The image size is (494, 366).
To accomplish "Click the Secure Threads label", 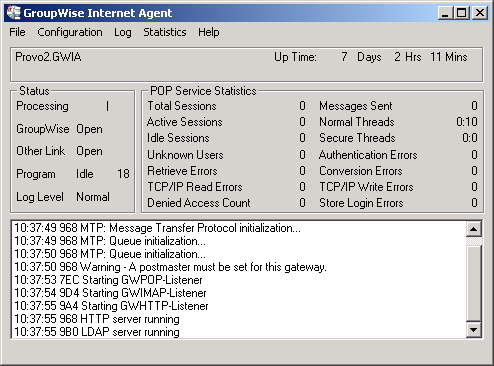I will click(x=357, y=138).
